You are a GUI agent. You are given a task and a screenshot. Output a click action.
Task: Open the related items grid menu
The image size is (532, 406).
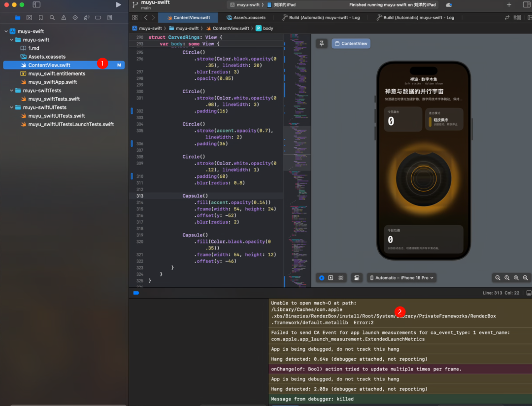pyautogui.click(x=134, y=18)
